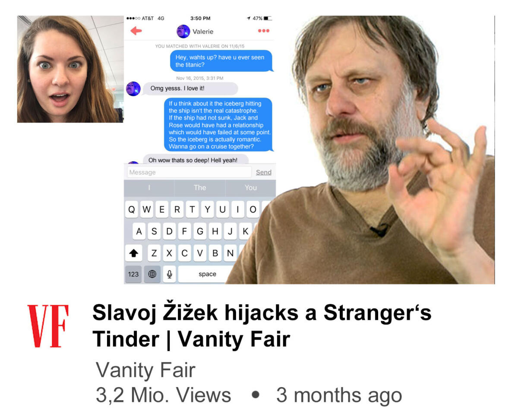Tap the 123 numbers key
The width and height of the screenshot is (518, 420).
133,274
